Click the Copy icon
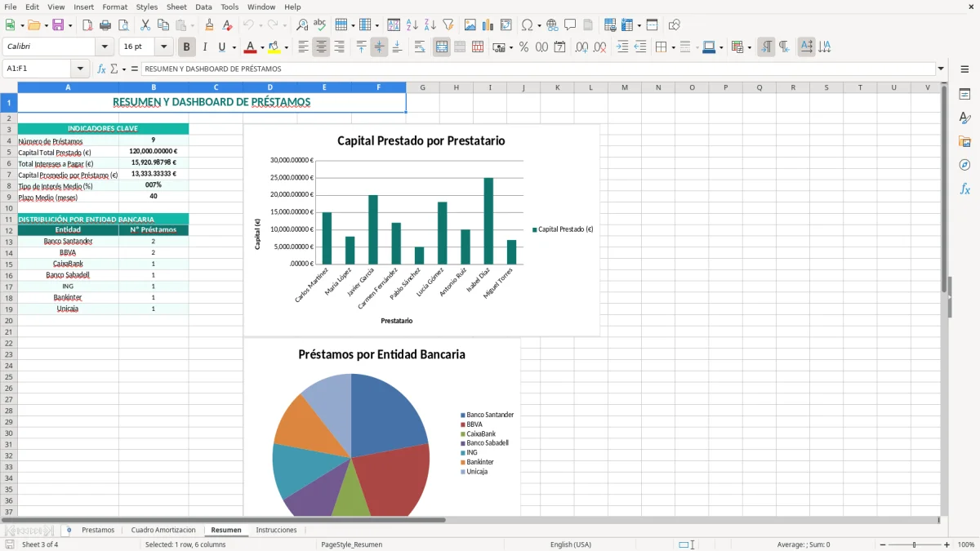Screen dimensions: 980x551 [x=163, y=25]
